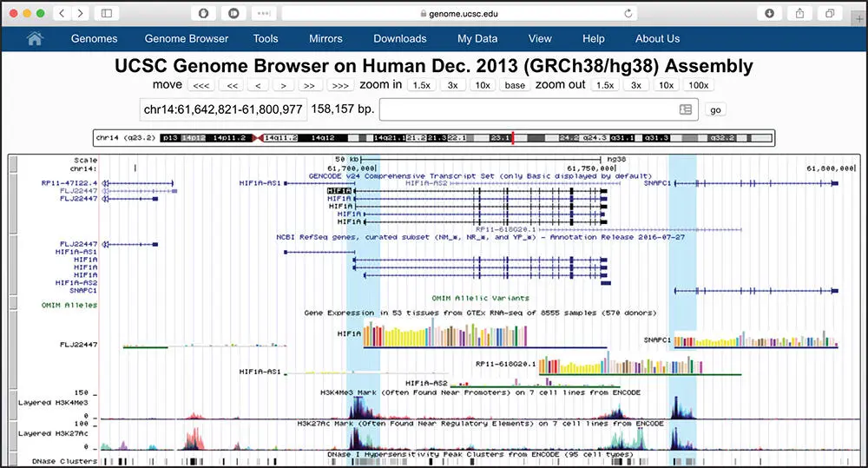Click the Safari address bar genome.ucsc.edu
The image size is (868, 468).
click(x=459, y=13)
